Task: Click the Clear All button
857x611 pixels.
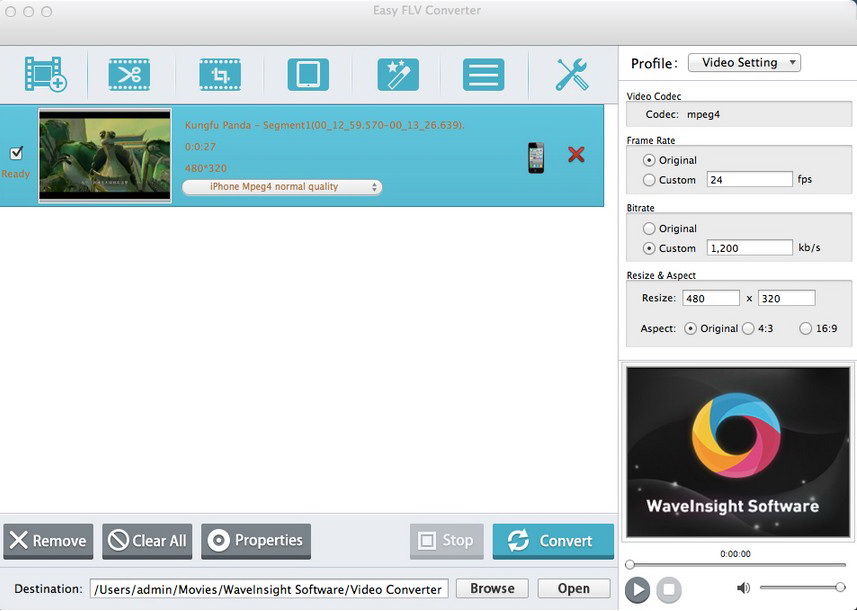Action: click(147, 541)
